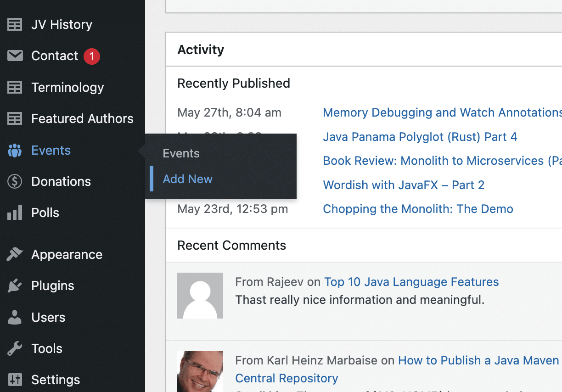
Task: Select Events in the flyout submenu
Action: pos(181,153)
